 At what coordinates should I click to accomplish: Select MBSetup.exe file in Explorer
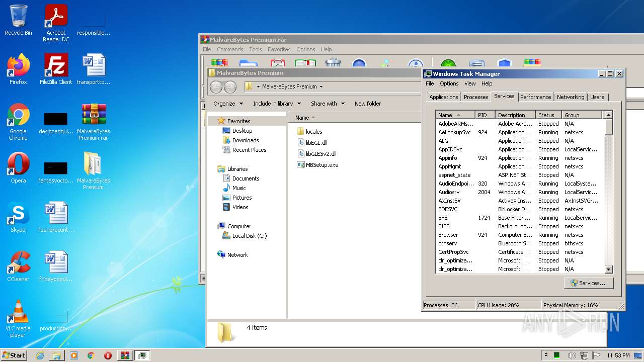[317, 164]
